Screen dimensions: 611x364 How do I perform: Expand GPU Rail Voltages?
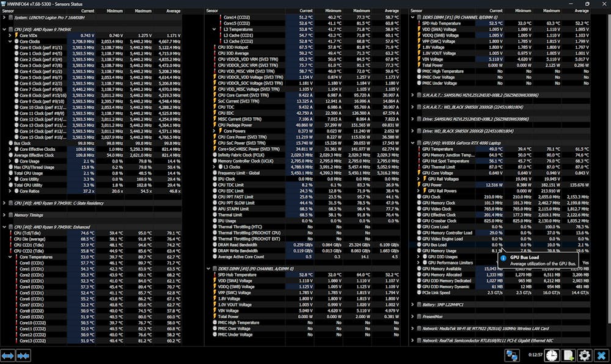click(419, 179)
